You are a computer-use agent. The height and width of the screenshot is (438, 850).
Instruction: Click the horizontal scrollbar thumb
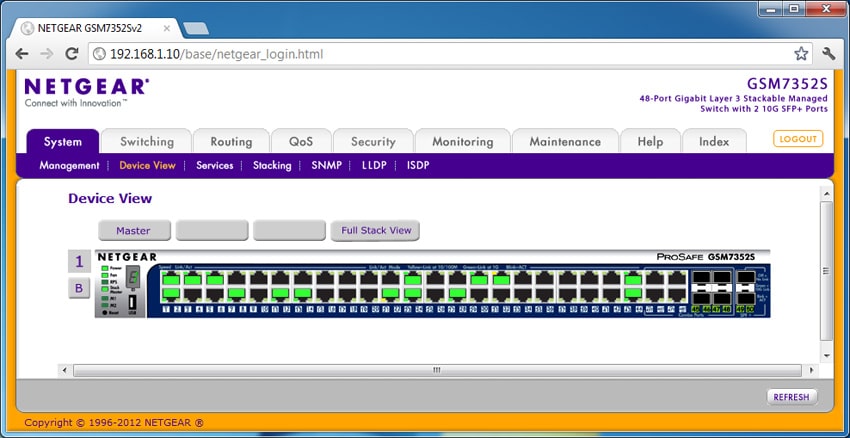[437, 371]
